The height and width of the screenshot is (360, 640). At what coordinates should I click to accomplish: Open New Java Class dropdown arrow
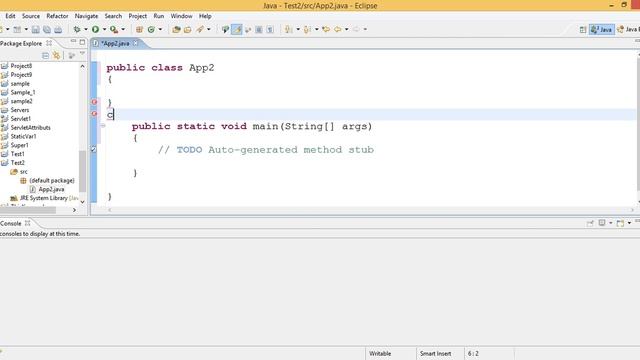160,29
